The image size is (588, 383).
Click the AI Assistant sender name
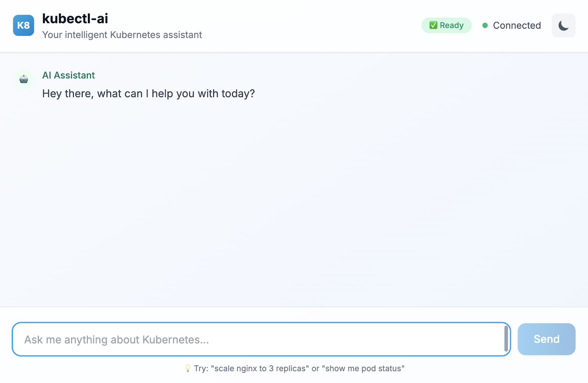click(68, 75)
